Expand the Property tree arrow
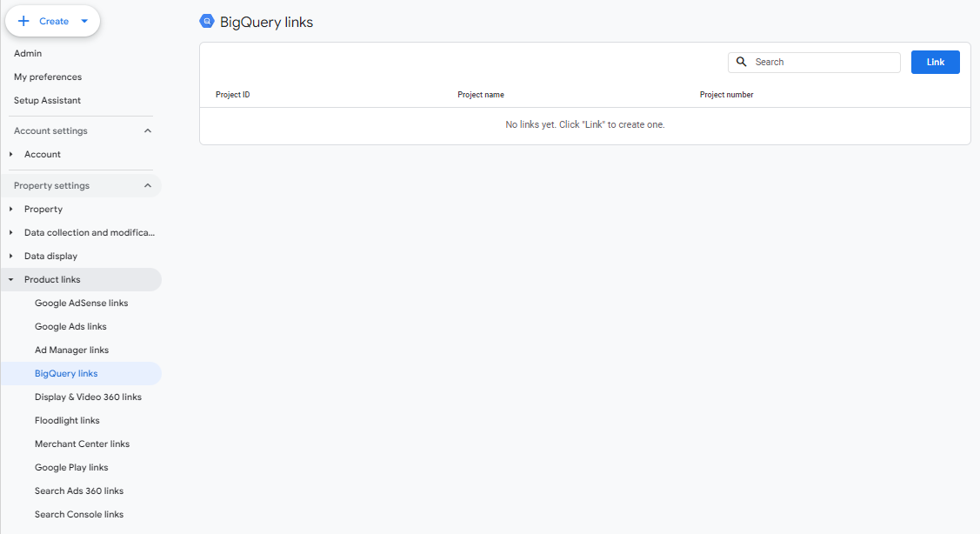The height and width of the screenshot is (534, 980). pyautogui.click(x=10, y=210)
